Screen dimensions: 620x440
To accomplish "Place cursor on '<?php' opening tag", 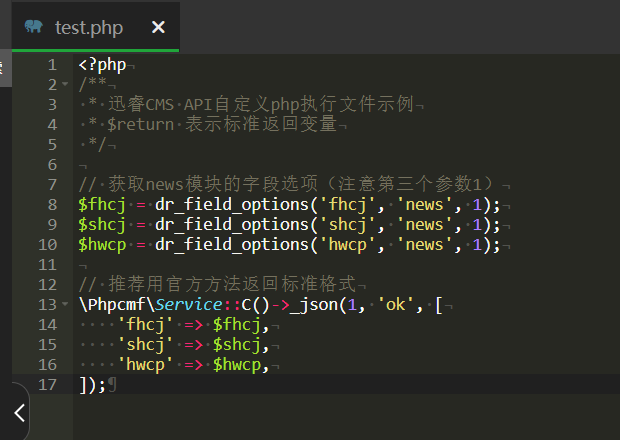I will pos(102,65).
